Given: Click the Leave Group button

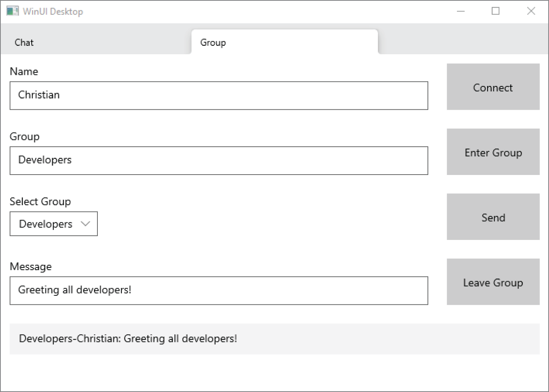Looking at the screenshot, I should click(x=493, y=282).
